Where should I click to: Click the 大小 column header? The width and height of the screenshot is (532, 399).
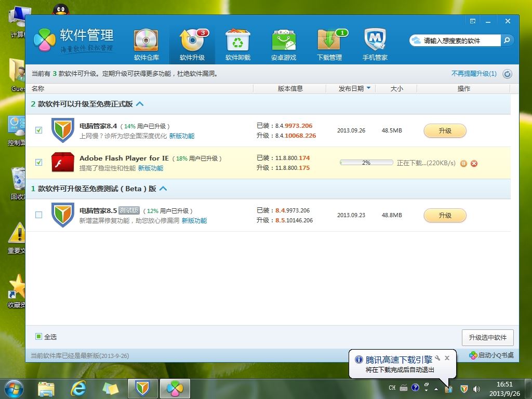pos(396,88)
